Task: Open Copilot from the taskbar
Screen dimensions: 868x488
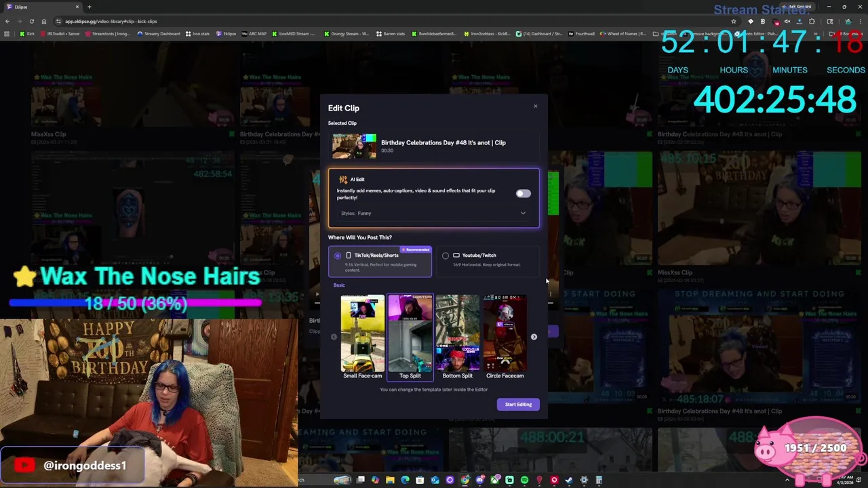Action: point(375,480)
